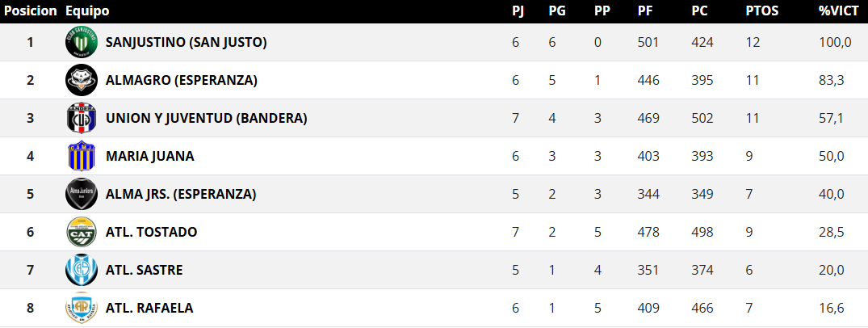Click the Atl. Rafaela team emblem

81,308
